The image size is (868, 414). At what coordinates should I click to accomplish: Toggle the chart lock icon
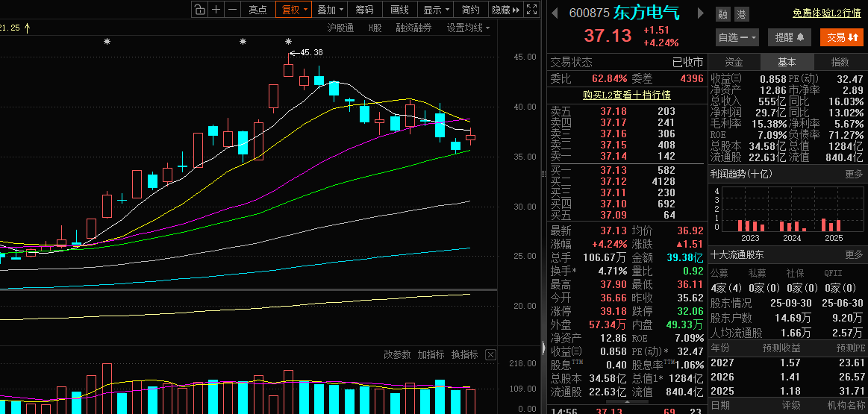(x=199, y=10)
